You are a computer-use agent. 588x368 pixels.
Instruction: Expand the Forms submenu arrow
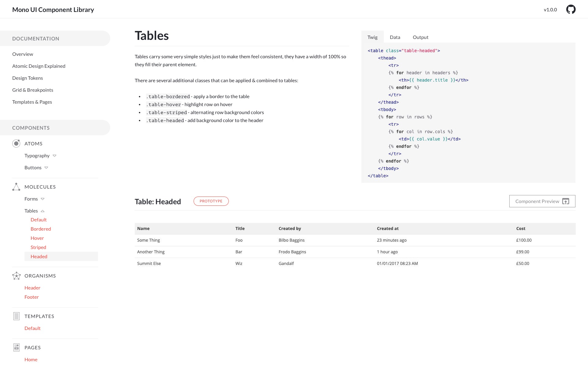point(43,199)
